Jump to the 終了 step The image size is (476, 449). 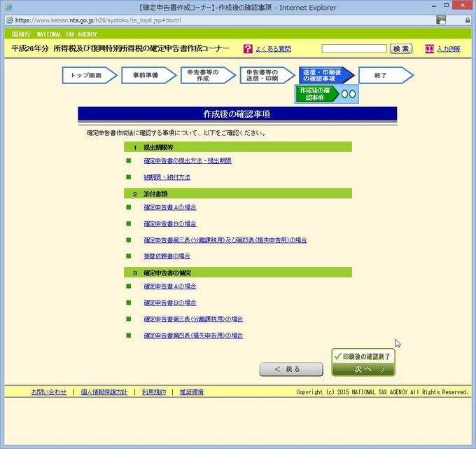tap(381, 75)
